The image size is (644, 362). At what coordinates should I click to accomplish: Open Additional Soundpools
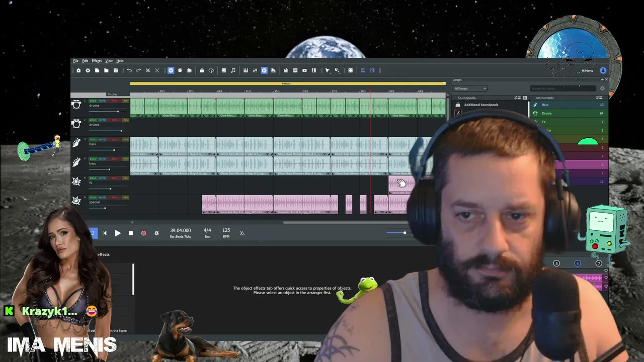[x=481, y=105]
